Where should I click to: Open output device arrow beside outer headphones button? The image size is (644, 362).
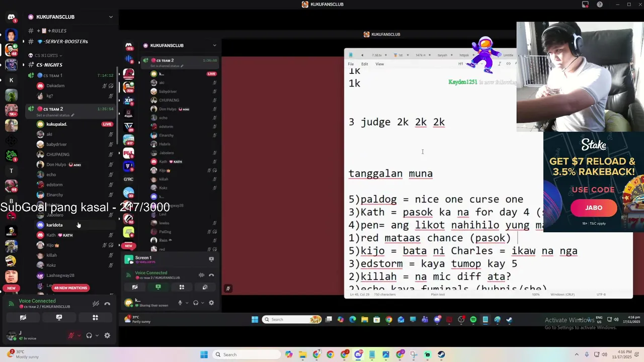click(97, 335)
